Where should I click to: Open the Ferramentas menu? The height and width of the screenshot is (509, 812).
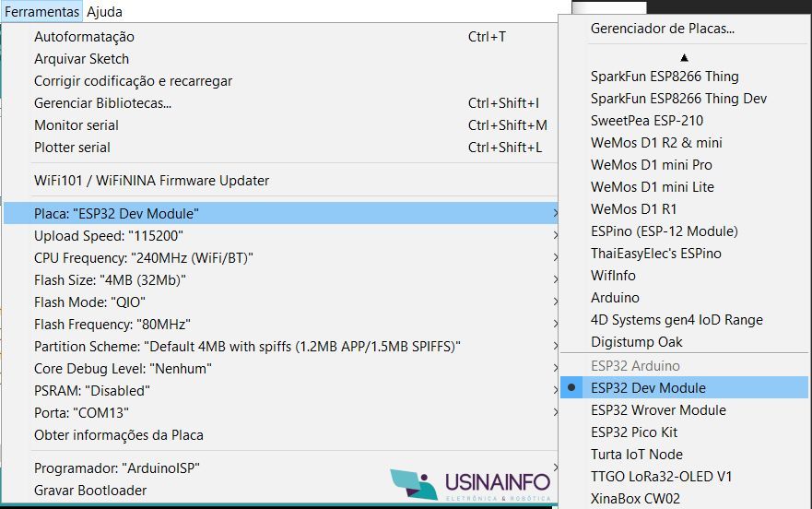pos(41,11)
